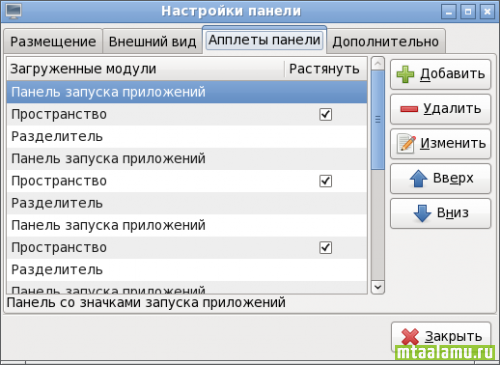This screenshot has height=365, width=500.
Task: Click the blue down arrow icon for Вниз
Action: pyautogui.click(x=422, y=213)
